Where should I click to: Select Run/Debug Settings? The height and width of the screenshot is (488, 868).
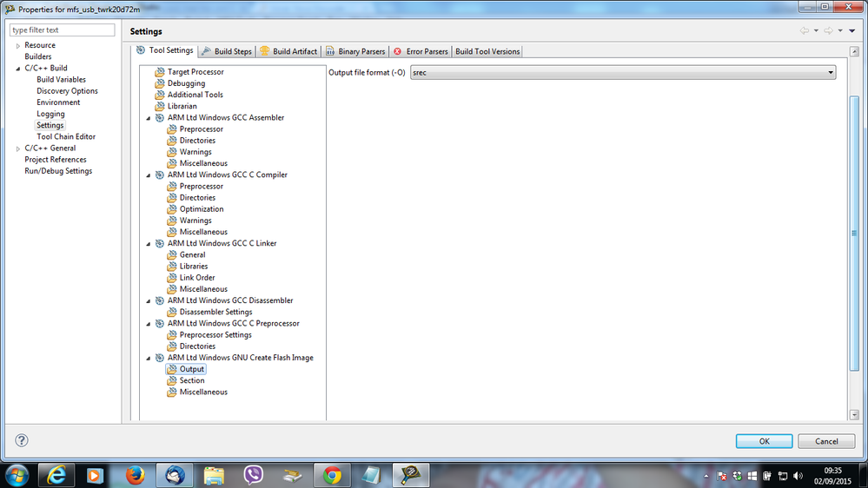(58, 171)
